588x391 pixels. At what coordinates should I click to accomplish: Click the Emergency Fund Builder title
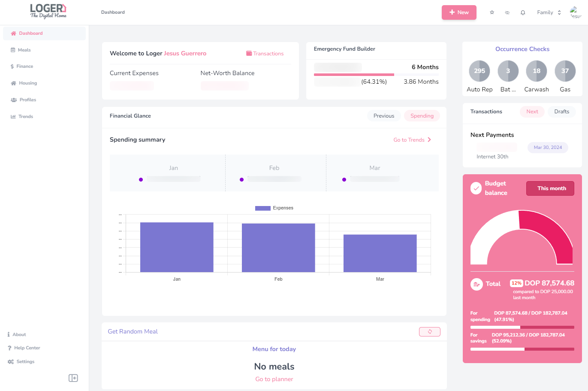[x=344, y=49]
